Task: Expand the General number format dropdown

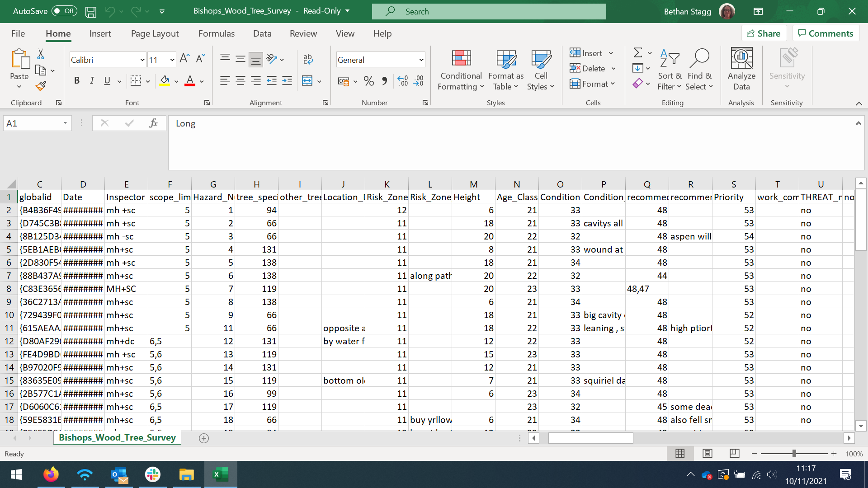Action: coord(421,60)
